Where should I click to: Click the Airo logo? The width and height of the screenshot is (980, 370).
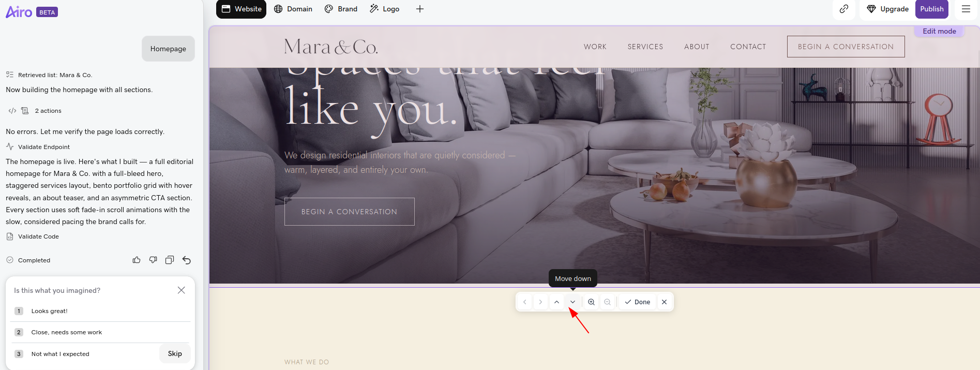coord(19,11)
